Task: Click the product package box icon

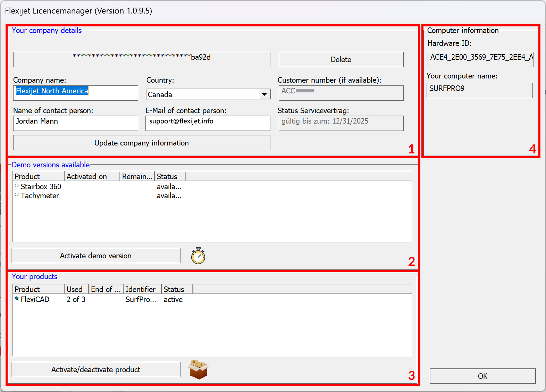Action: [x=198, y=369]
